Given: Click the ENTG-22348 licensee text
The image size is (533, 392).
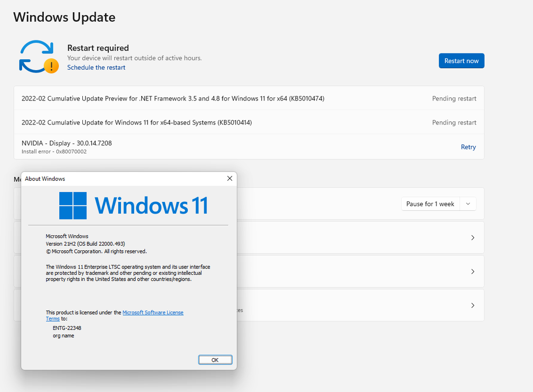Looking at the screenshot, I should 67,328.
